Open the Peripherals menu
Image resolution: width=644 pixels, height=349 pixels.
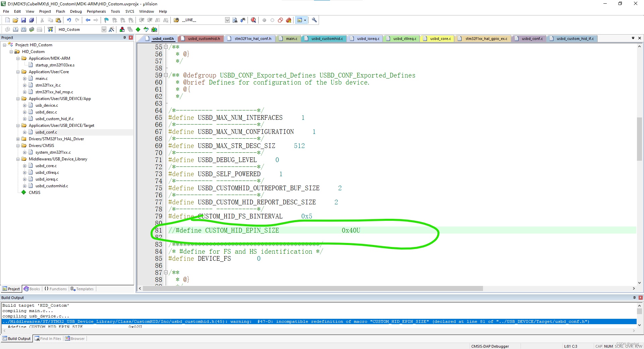tap(96, 11)
